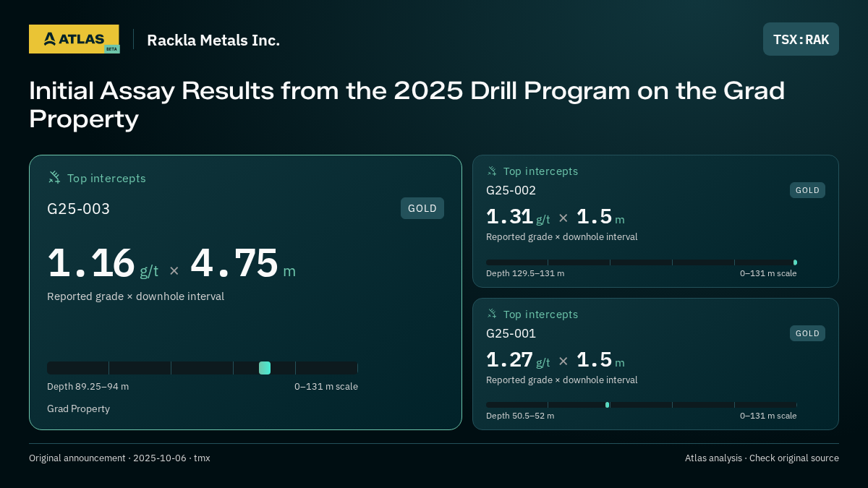Click the 1.5 m interval in G25-002 card

600,216
